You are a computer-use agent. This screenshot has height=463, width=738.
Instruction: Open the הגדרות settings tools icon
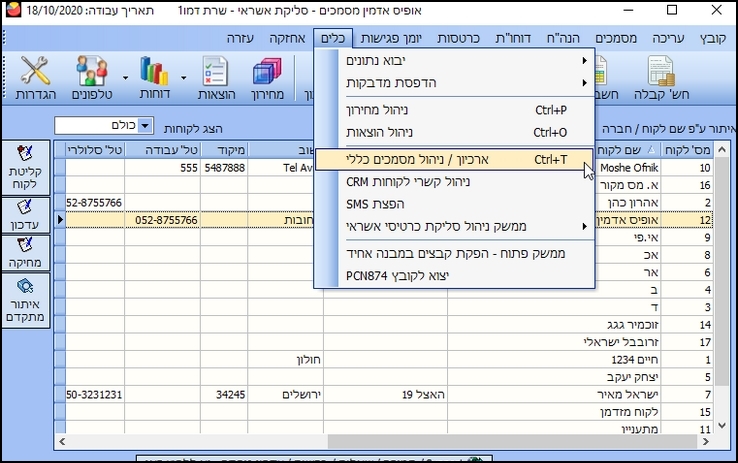point(36,78)
